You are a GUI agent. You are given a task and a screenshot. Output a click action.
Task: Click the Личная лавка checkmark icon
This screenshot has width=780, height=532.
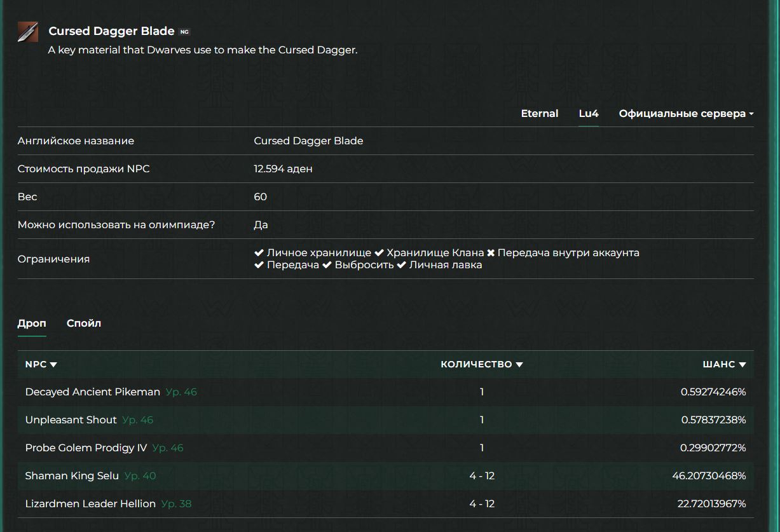click(401, 265)
